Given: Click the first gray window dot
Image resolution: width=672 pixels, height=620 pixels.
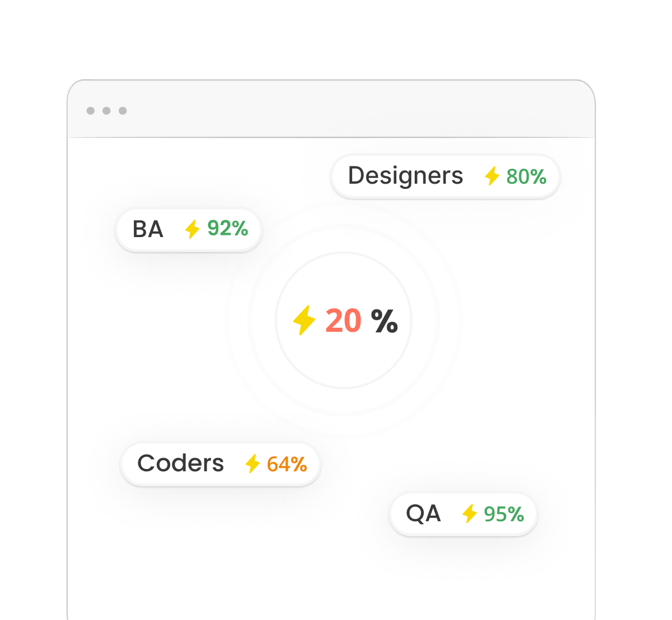Looking at the screenshot, I should (x=90, y=111).
